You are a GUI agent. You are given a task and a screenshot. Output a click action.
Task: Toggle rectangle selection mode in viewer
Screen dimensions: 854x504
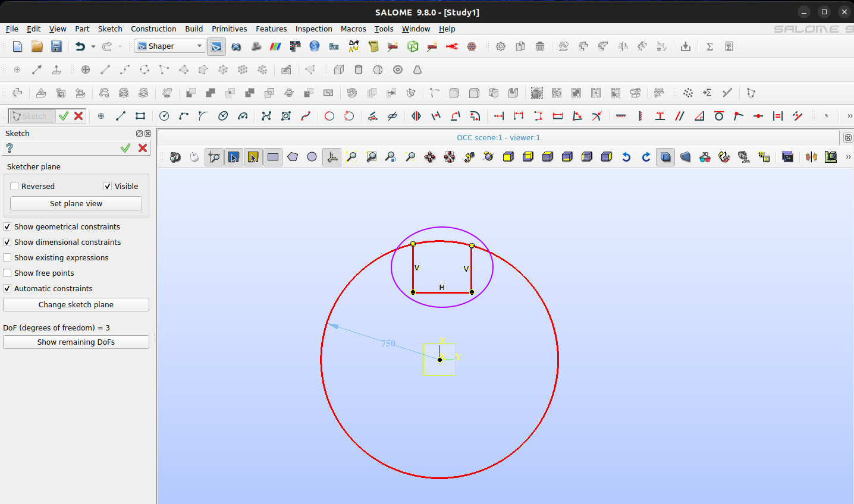pyautogui.click(x=273, y=157)
